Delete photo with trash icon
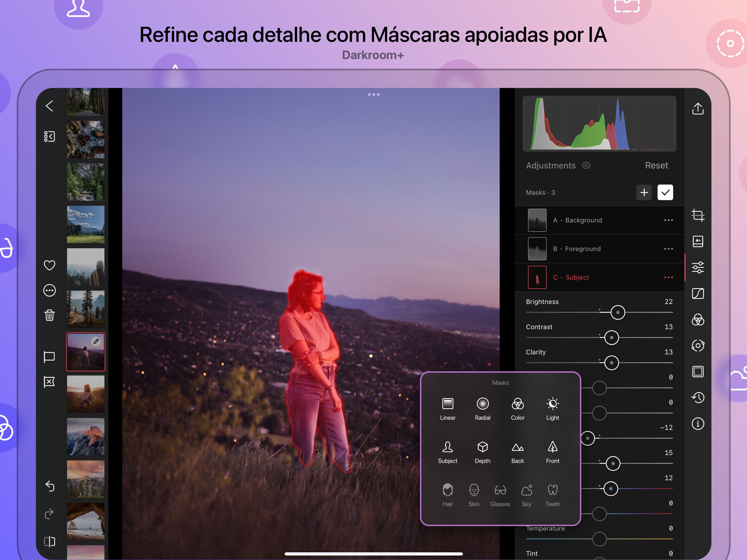 coord(50,315)
